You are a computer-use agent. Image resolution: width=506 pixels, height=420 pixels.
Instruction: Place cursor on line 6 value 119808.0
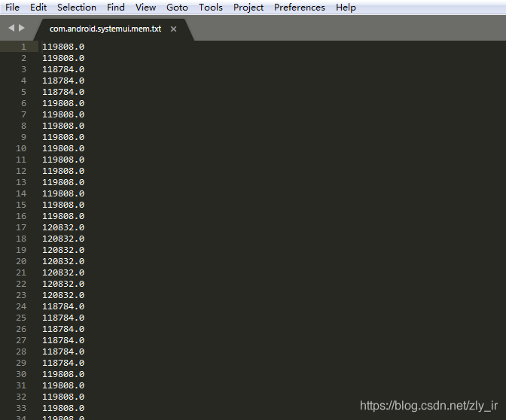click(63, 103)
